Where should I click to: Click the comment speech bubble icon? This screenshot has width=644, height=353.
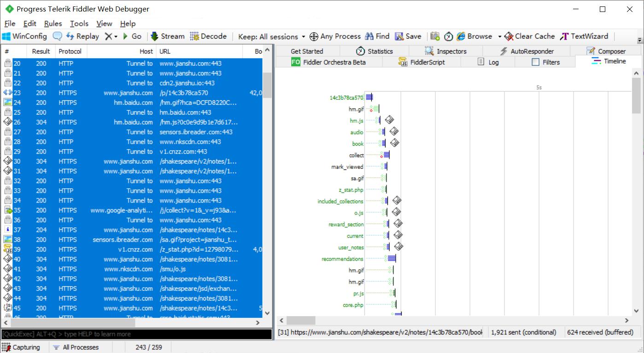58,36
